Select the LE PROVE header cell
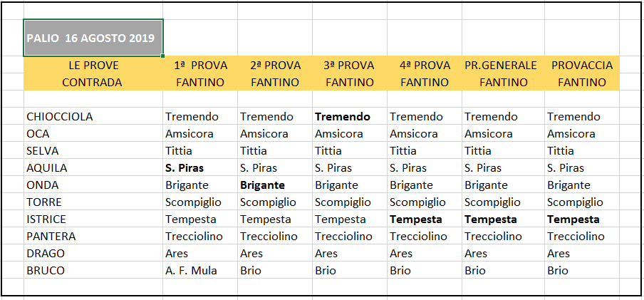Viewport: 644px width, 300px height. [93, 65]
